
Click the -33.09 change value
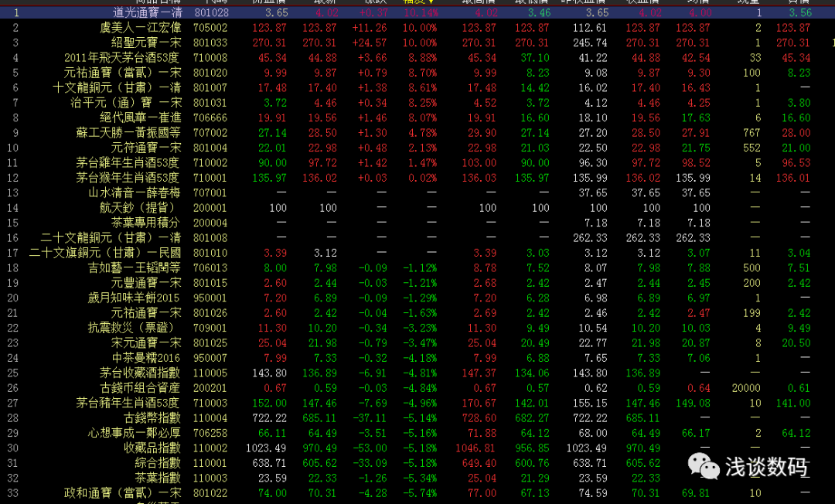coord(370,463)
